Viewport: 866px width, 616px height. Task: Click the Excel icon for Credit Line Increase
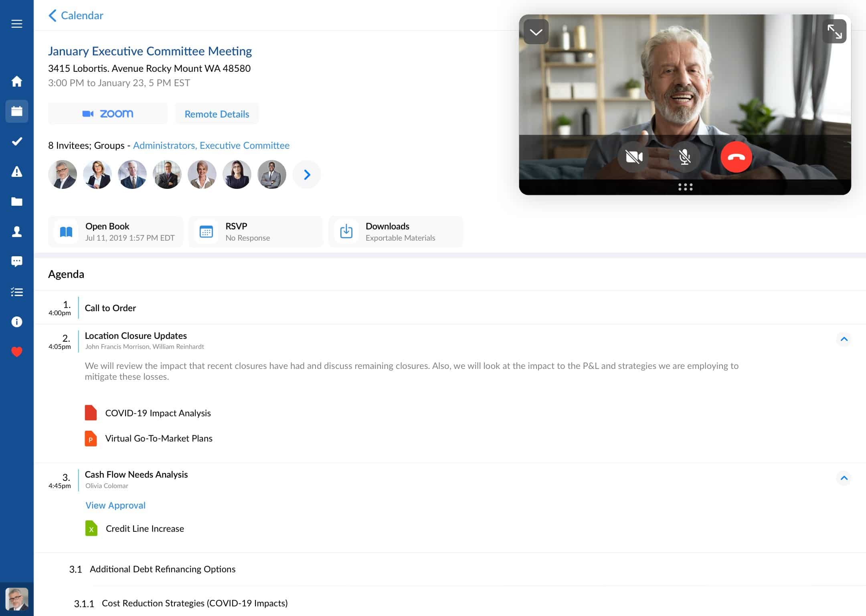pos(91,529)
